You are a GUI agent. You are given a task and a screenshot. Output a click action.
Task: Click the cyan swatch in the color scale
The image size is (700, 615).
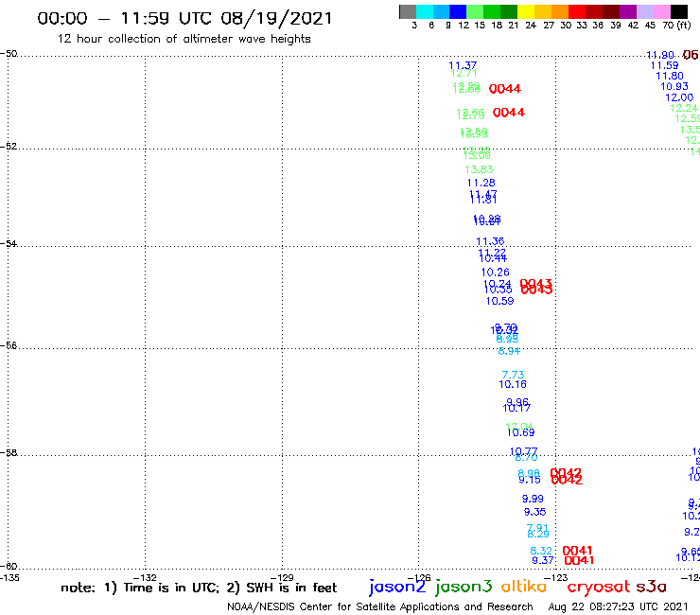pyautogui.click(x=425, y=11)
